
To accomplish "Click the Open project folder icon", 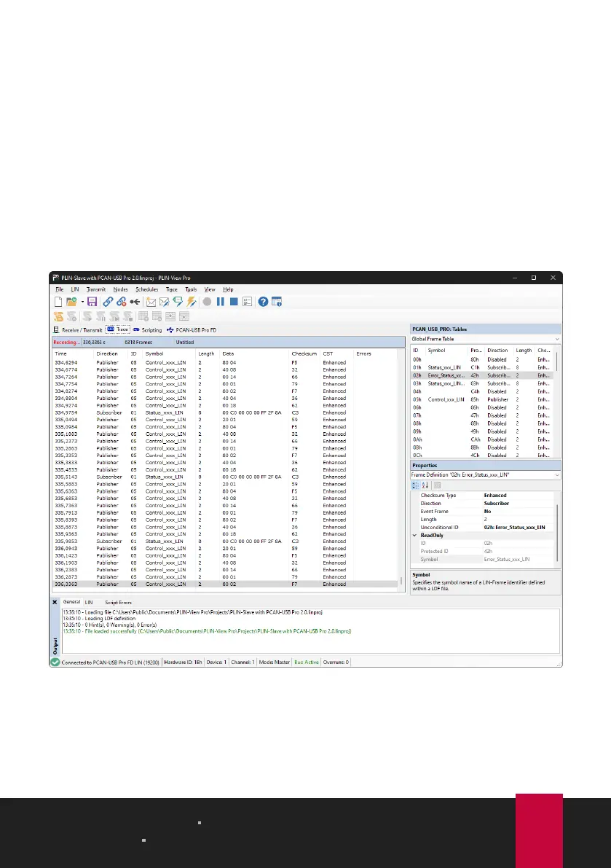I will click(x=71, y=302).
